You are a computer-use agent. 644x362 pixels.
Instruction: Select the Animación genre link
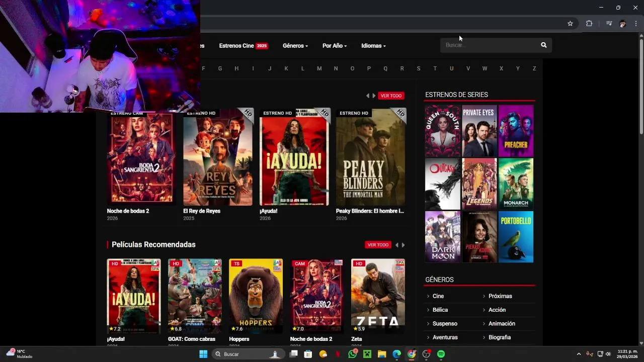502,324
